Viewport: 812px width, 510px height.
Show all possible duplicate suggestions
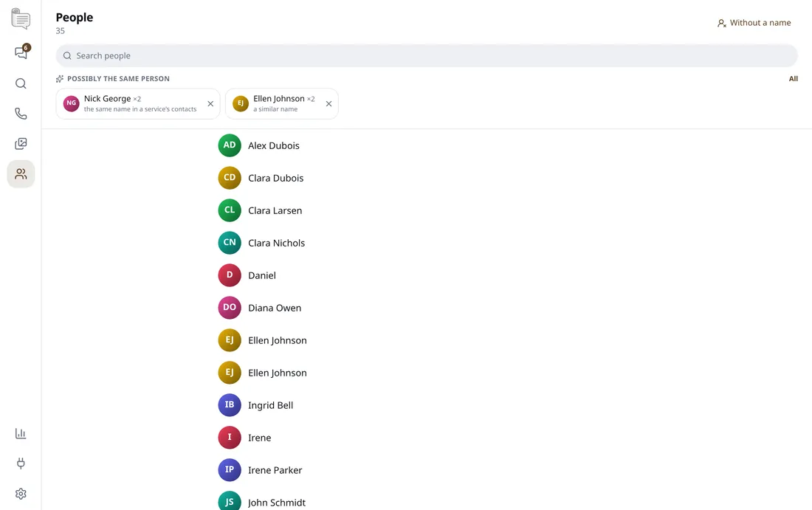tap(793, 79)
